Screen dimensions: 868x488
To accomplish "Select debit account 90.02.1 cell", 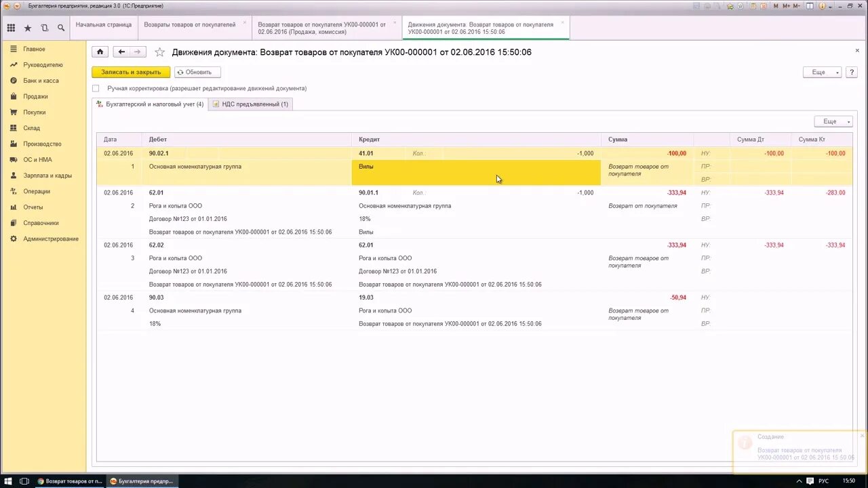I will [x=159, y=153].
